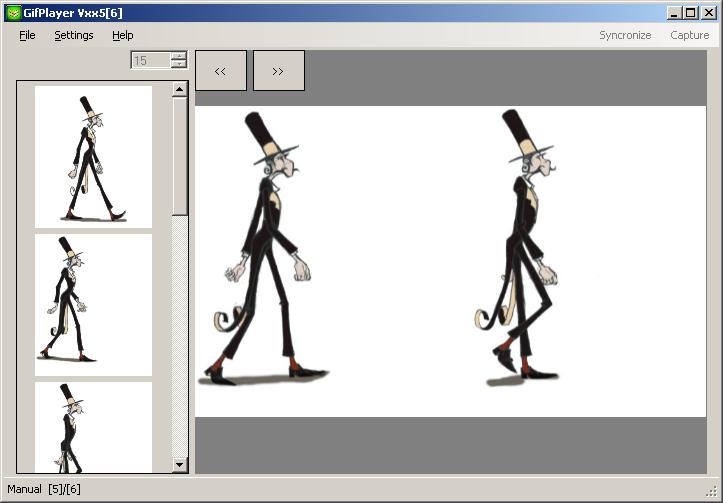Open the Help menu
The height and width of the screenshot is (503, 723).
click(123, 35)
